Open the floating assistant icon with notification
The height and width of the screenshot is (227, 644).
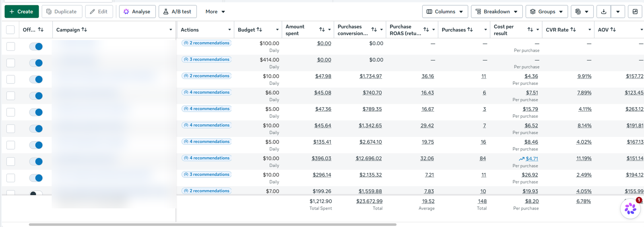pos(630,208)
